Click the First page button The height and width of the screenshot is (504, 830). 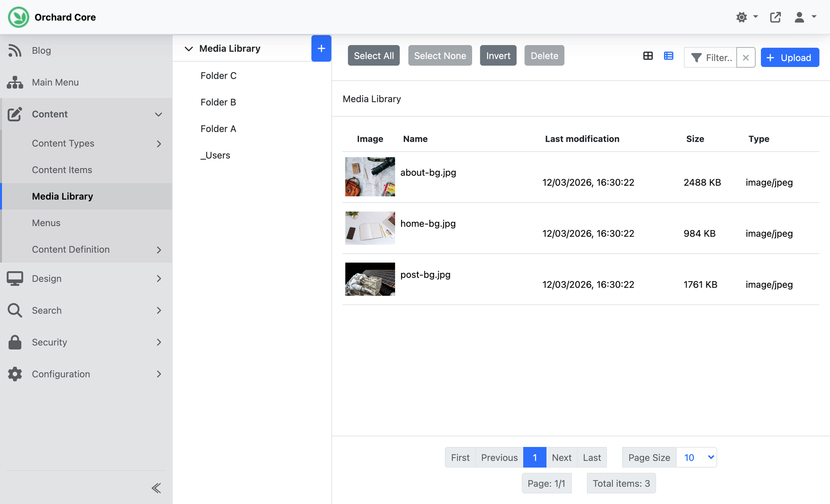coord(460,457)
